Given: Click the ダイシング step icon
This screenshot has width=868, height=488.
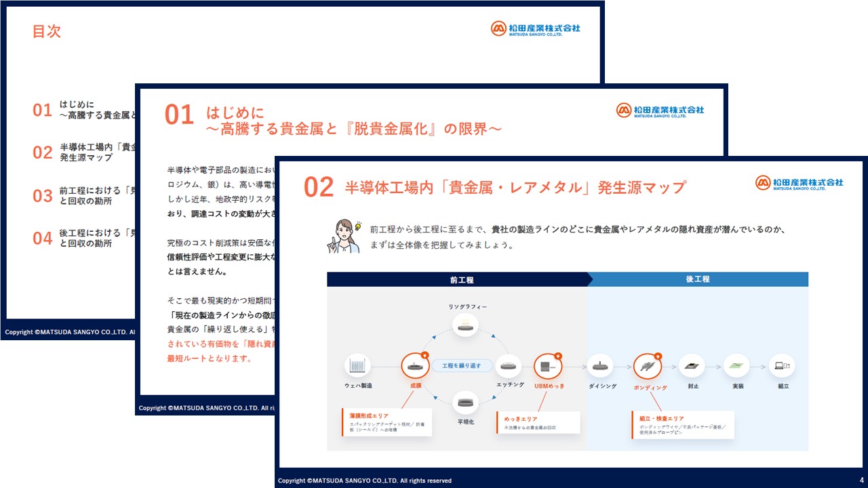Looking at the screenshot, I should click(601, 366).
